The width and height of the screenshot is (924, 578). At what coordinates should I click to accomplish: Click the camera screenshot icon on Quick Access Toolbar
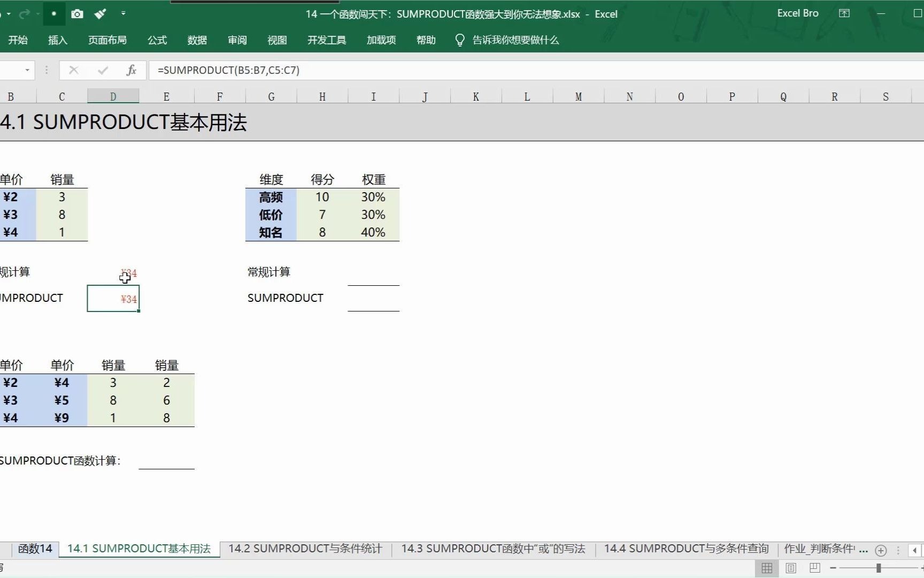click(x=77, y=14)
